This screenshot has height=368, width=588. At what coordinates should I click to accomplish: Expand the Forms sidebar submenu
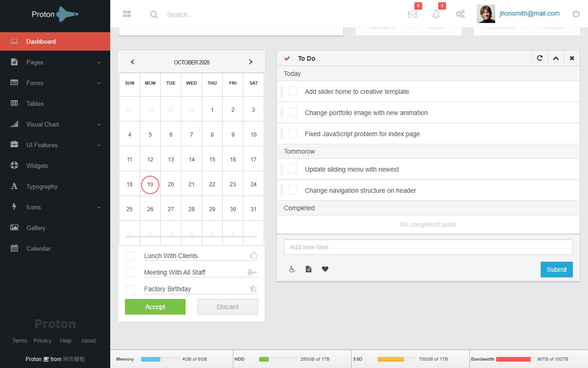pos(55,83)
